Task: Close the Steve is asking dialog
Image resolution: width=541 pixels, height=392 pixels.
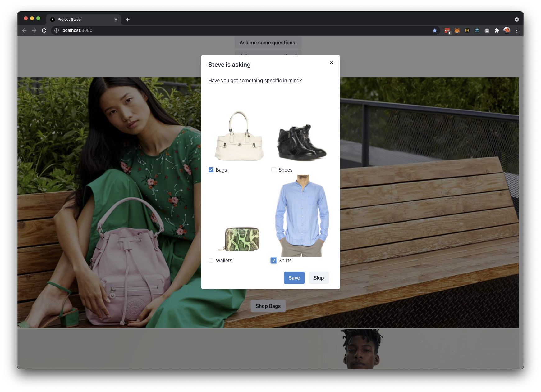Action: tap(332, 62)
